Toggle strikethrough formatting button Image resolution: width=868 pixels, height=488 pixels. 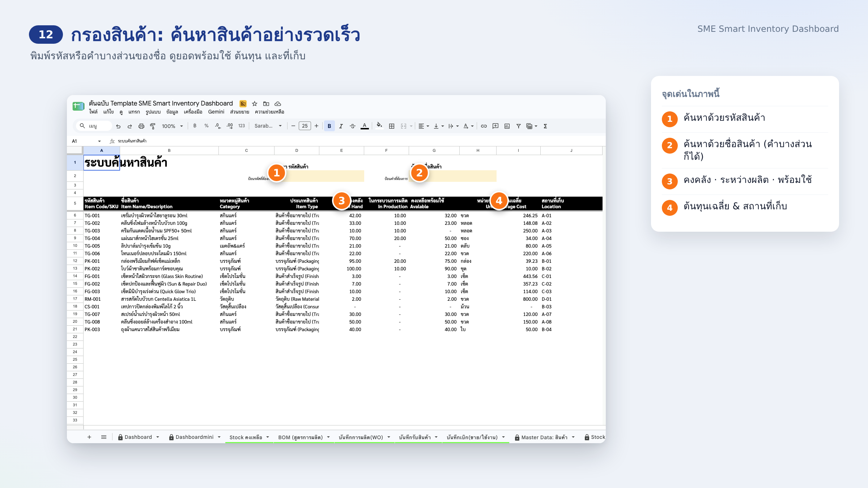tap(353, 126)
